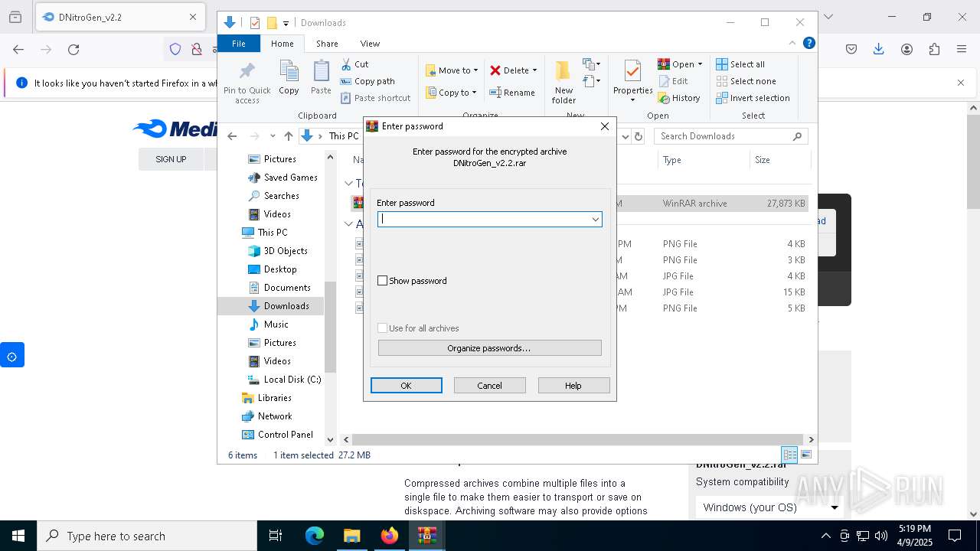Open the Delete dropdown arrow
This screenshot has height=551, width=980.
coord(534,70)
